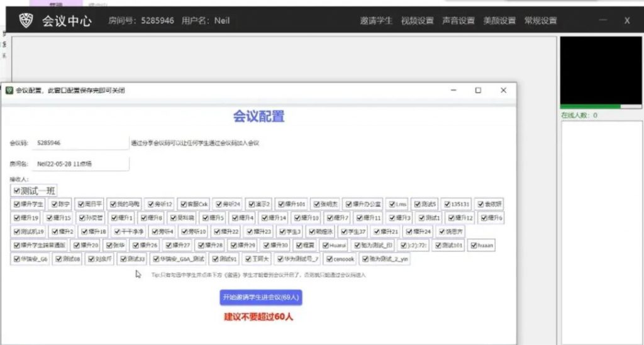Open 美颜设置 in the top bar

(x=499, y=21)
